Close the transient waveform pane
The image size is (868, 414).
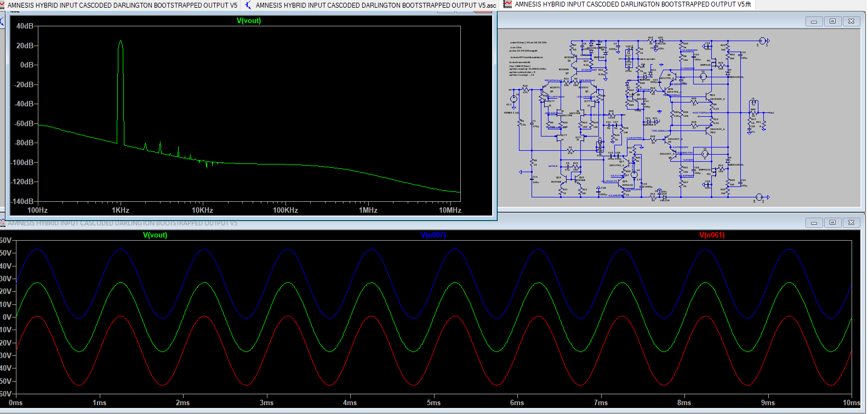[851, 223]
